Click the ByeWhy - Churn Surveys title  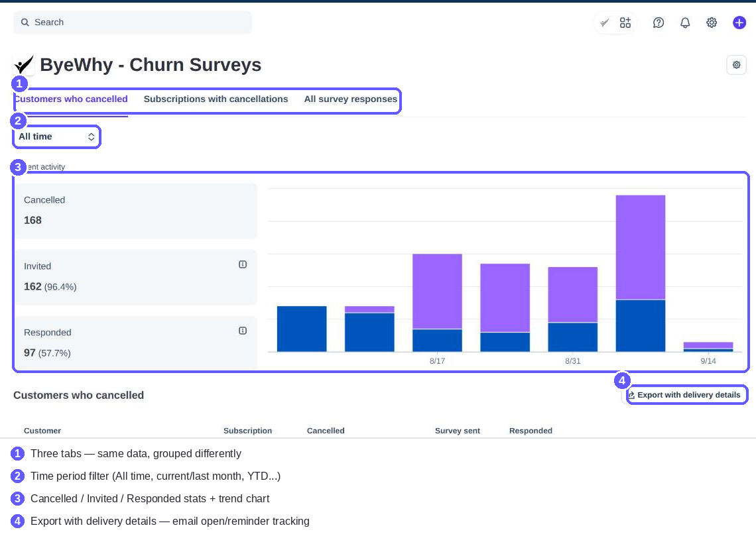[x=151, y=65]
